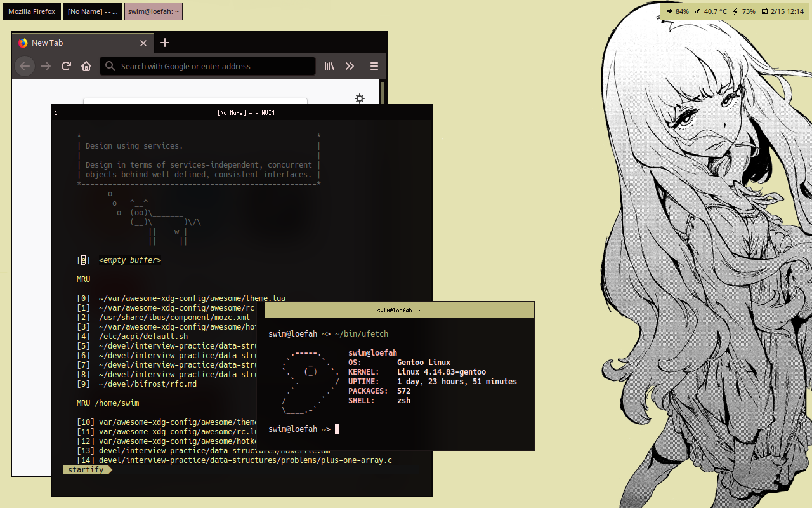
Task: Click uptime value 1 day, 23 hours, 51 minutes
Action: pyautogui.click(x=457, y=382)
